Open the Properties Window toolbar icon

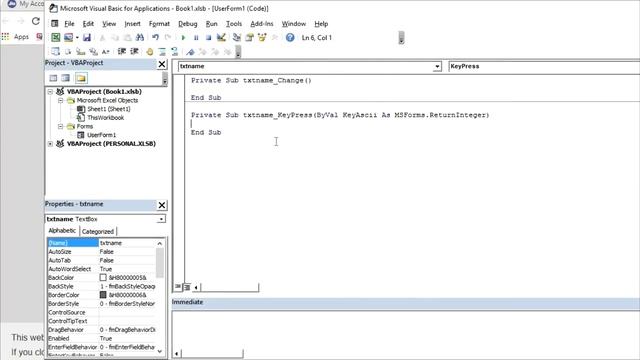tap(249, 38)
